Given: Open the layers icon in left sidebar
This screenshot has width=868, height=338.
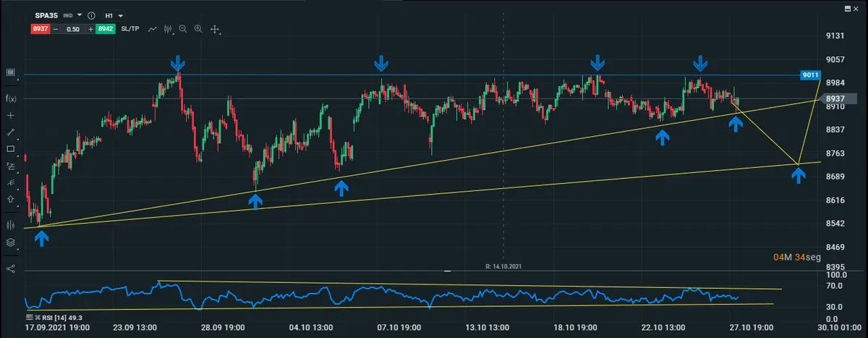Looking at the screenshot, I should [11, 242].
